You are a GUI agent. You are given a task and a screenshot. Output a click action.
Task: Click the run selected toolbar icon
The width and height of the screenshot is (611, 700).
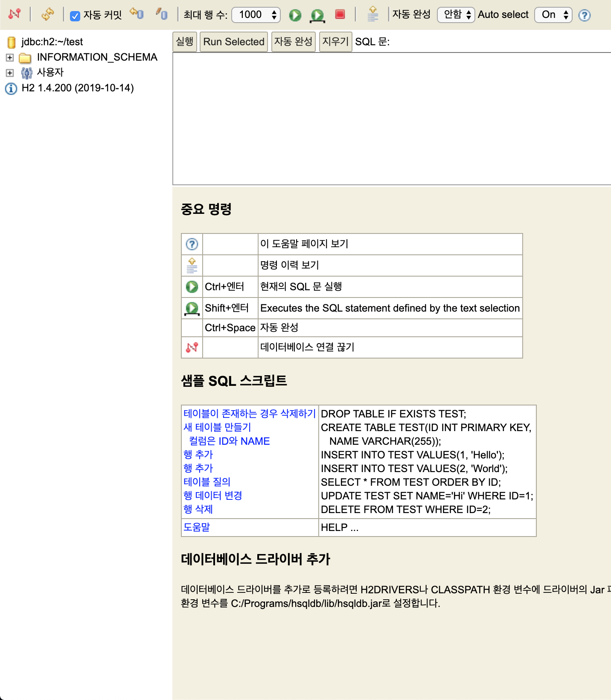click(x=317, y=16)
